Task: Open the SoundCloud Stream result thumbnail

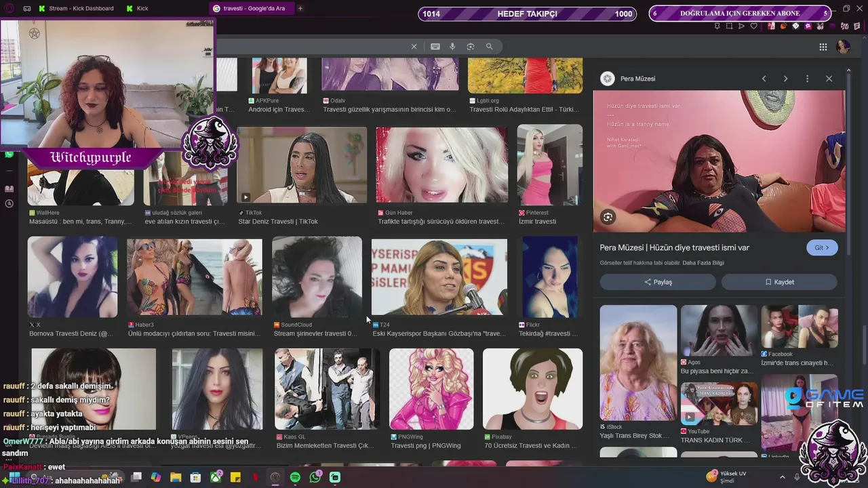Action: tap(317, 277)
